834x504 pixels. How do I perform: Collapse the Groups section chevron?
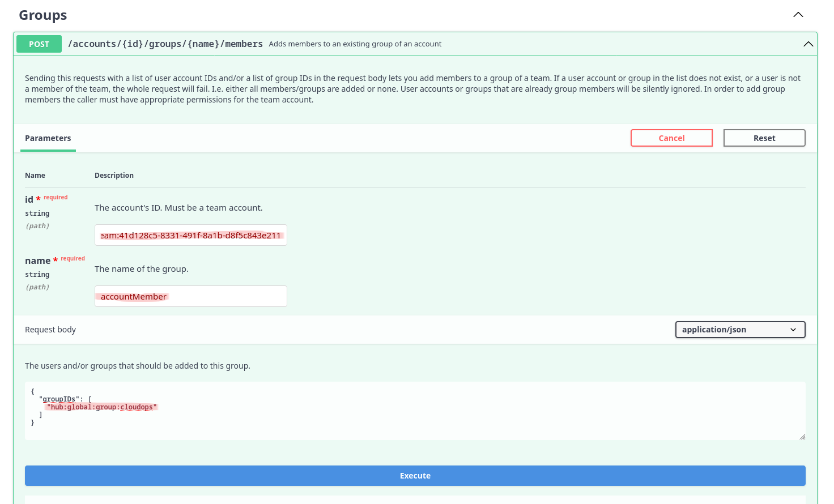[x=798, y=15]
